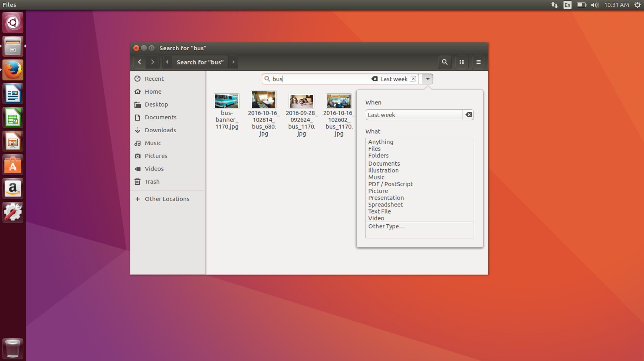This screenshot has width=644, height=361.
Task: Open the hamburger menu icon
Action: (x=478, y=62)
